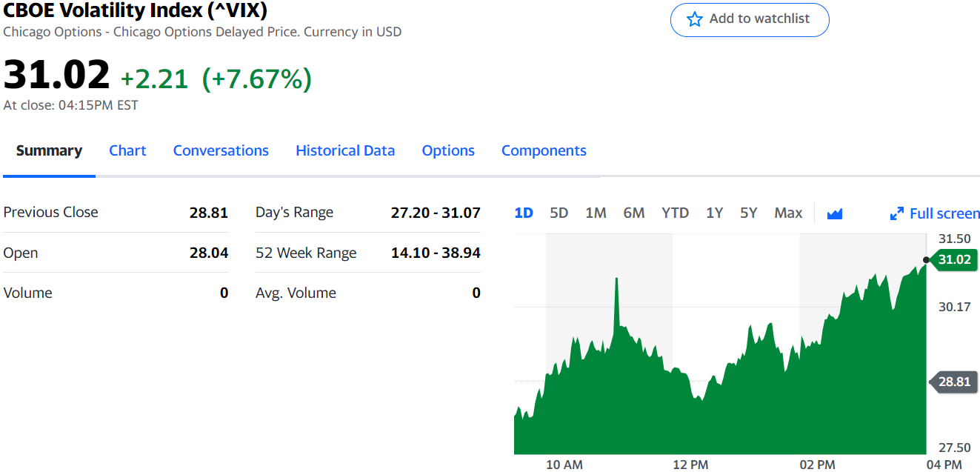Screen dimensions: 980x472
Task: Open the Conversations tab
Action: 221,150
